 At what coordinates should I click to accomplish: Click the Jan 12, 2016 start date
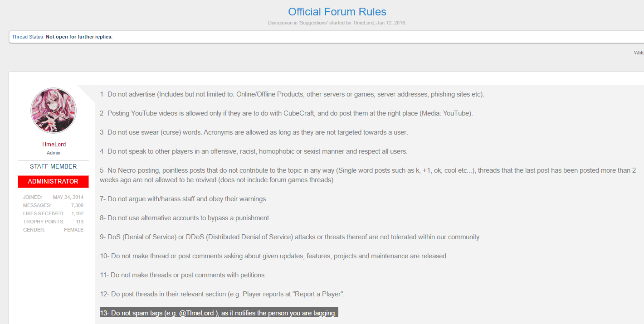[391, 23]
